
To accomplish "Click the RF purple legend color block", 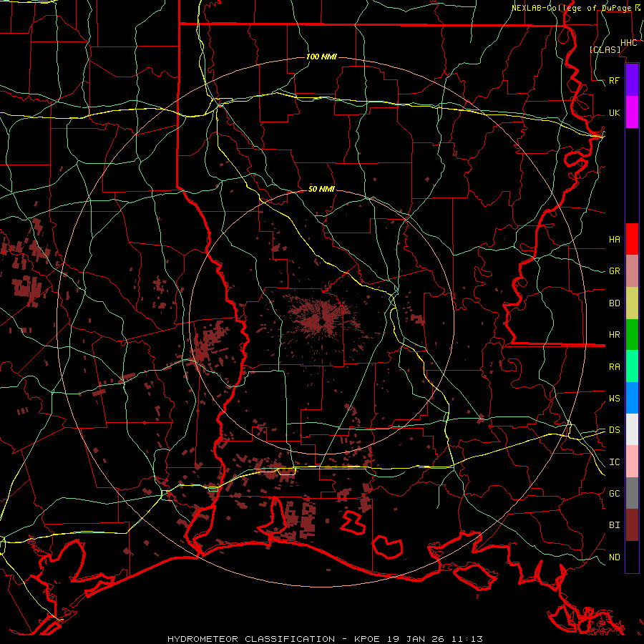I will 632,80.
